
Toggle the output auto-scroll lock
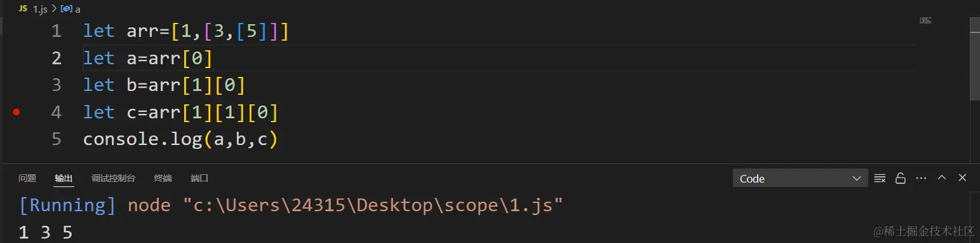pos(900,179)
